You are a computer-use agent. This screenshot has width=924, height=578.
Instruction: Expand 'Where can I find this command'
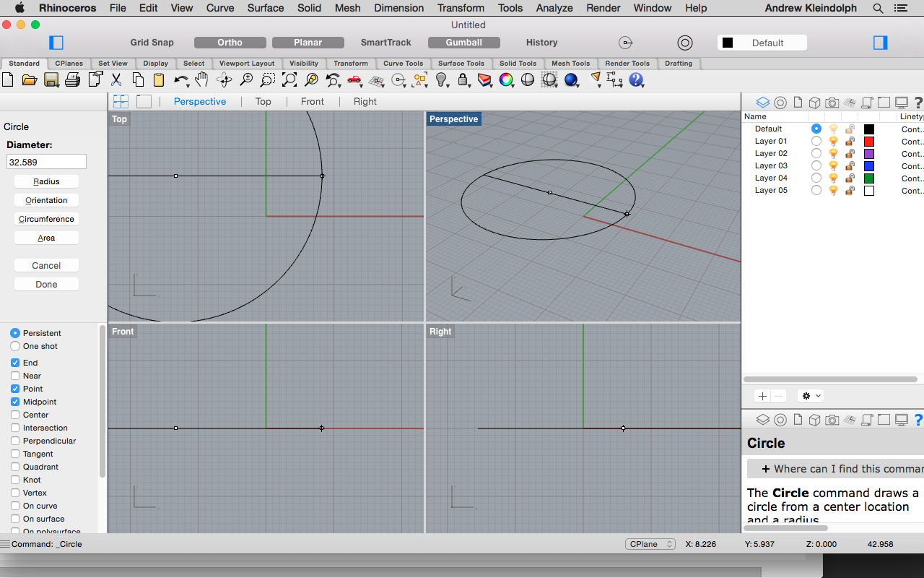835,468
